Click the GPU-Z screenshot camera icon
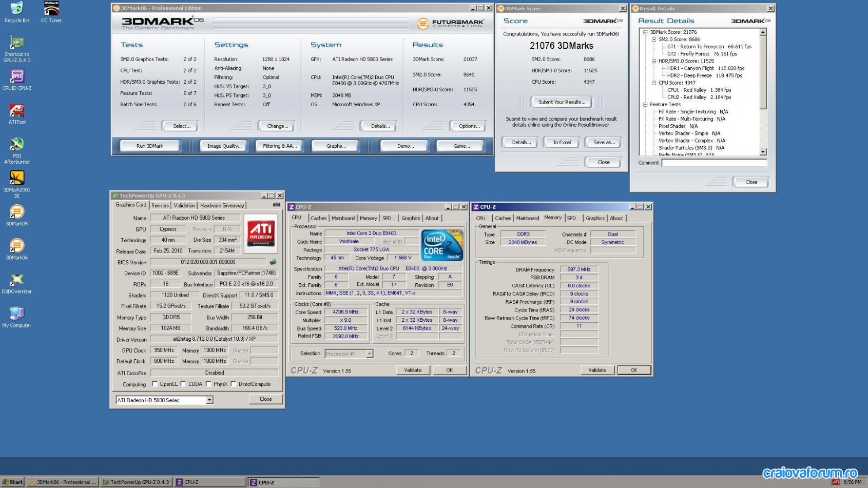 pyautogui.click(x=277, y=205)
